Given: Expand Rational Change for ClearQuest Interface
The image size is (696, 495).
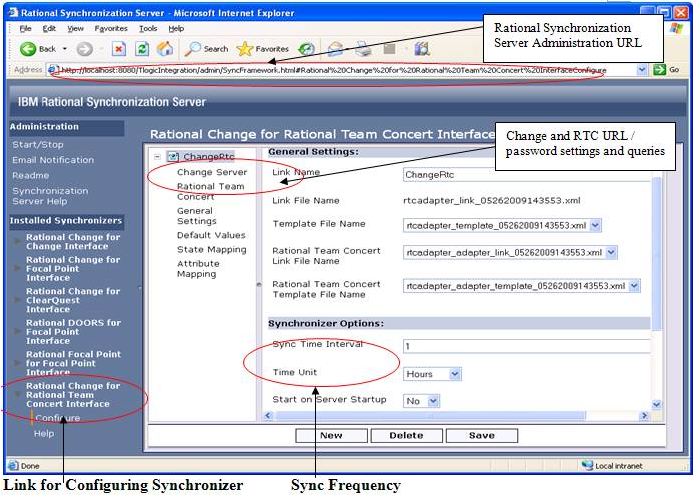Looking at the screenshot, I should pos(17,300).
